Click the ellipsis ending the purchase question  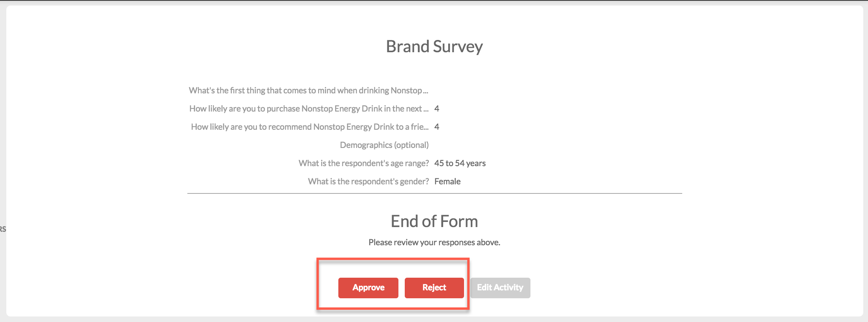pyautogui.click(x=426, y=110)
